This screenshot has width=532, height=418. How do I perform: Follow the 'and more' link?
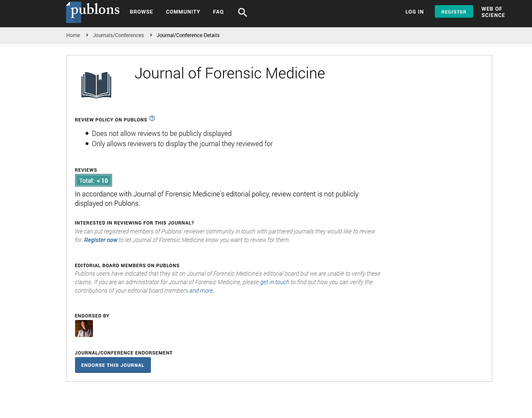pyautogui.click(x=201, y=291)
